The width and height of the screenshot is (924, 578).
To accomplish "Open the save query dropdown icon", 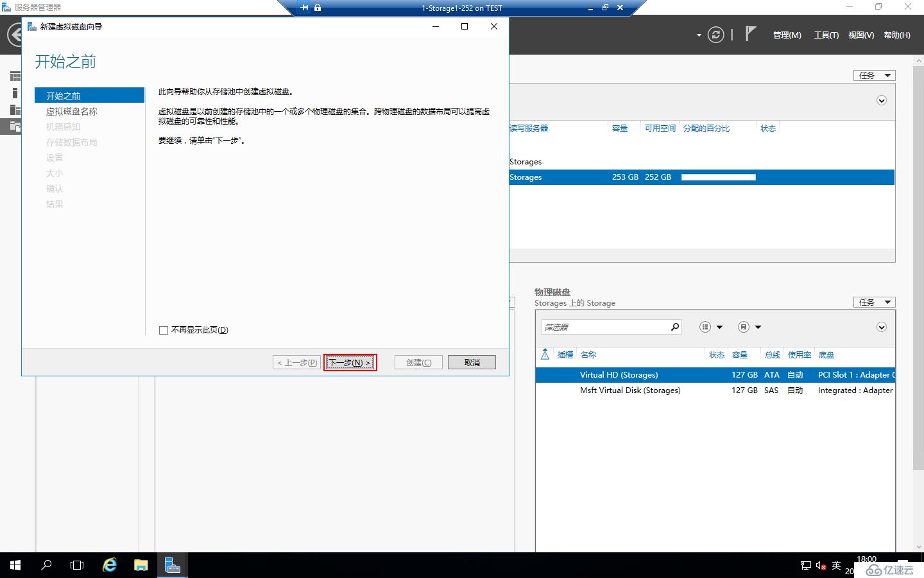I will [749, 327].
